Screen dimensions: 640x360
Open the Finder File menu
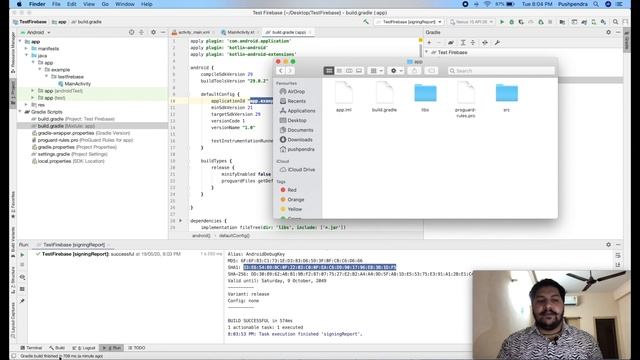[56, 4]
